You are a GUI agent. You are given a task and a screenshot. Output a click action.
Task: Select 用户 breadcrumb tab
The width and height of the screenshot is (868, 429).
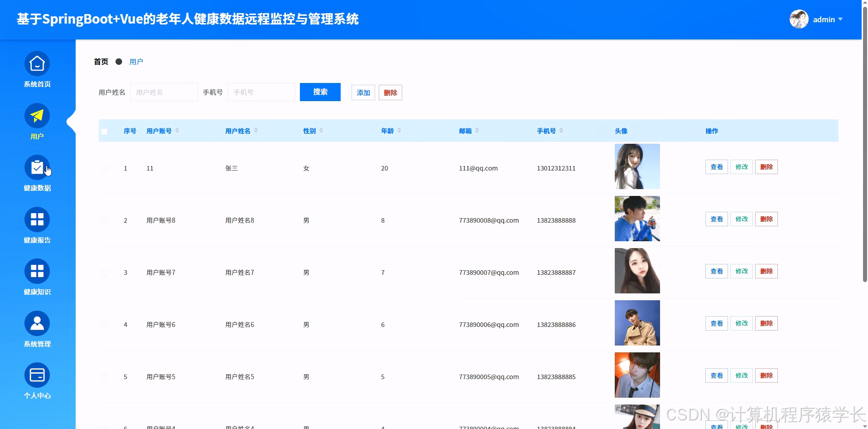(136, 61)
